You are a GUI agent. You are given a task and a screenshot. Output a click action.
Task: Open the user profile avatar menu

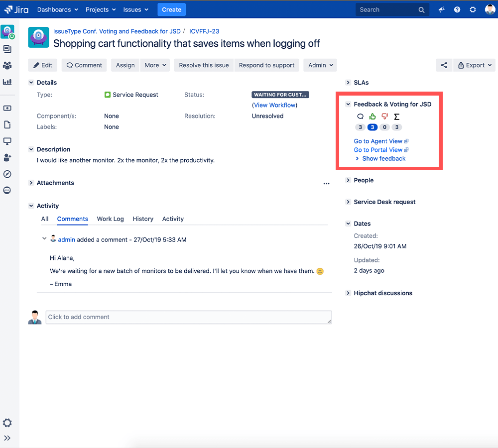490,9
